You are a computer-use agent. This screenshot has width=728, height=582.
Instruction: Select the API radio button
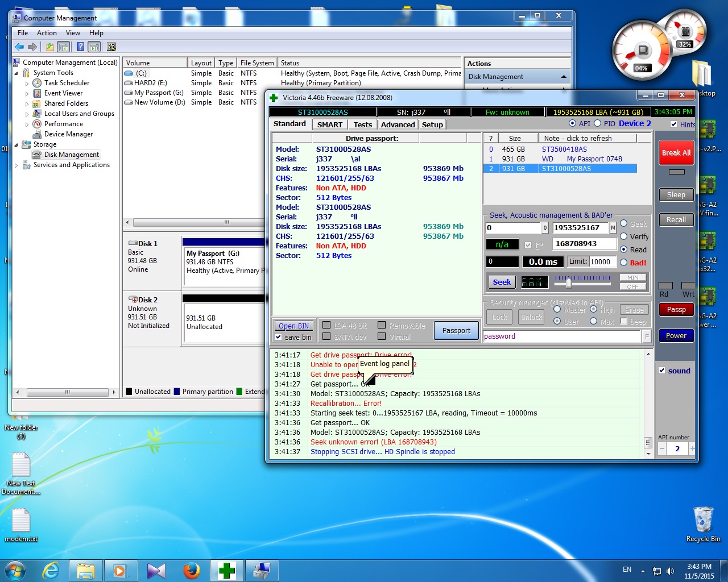tap(572, 123)
